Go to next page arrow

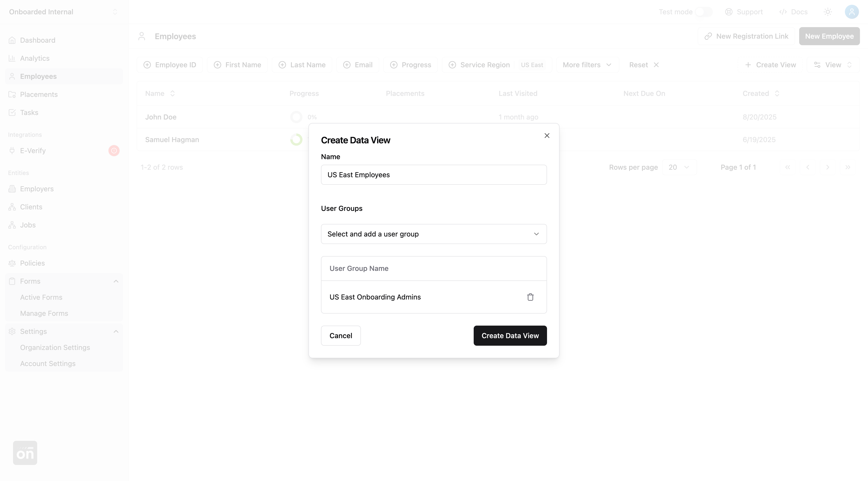(828, 167)
